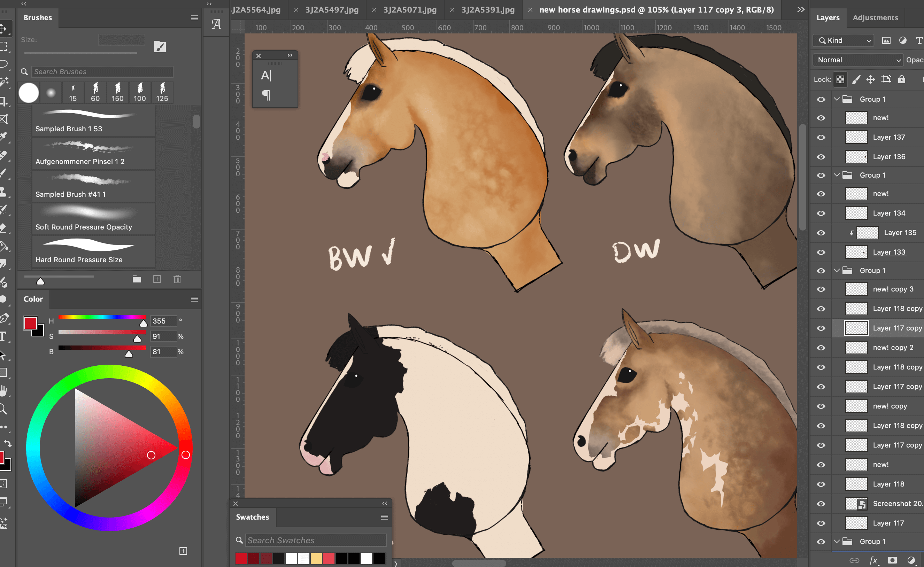Image resolution: width=924 pixels, height=567 pixels.
Task: Toggle visibility of Layer 134
Action: pos(821,213)
